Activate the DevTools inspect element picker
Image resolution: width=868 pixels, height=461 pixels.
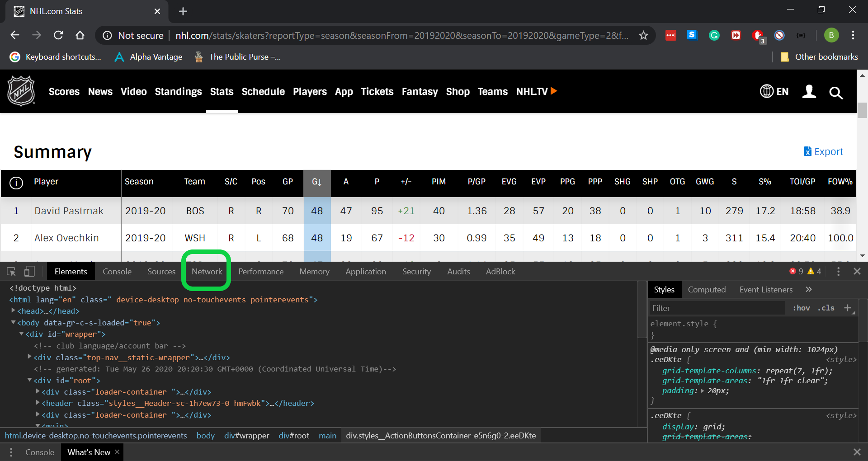11,272
